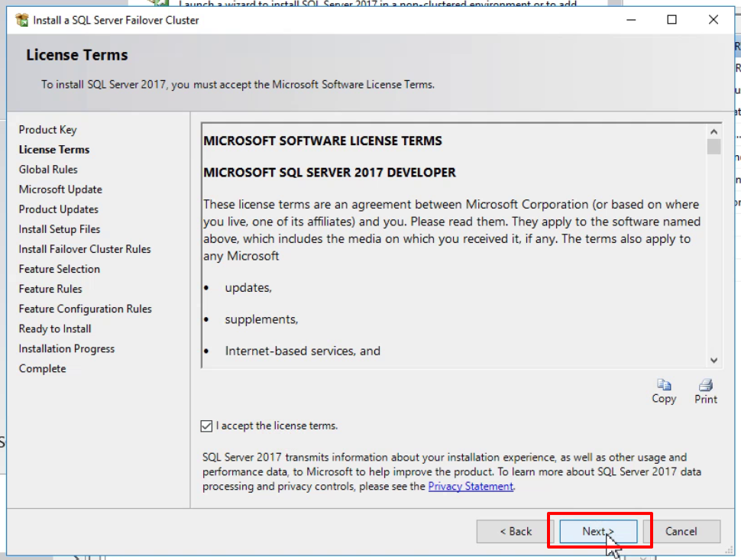Image resolution: width=741 pixels, height=560 pixels.
Task: Click the Print license terms icon
Action: point(706,391)
